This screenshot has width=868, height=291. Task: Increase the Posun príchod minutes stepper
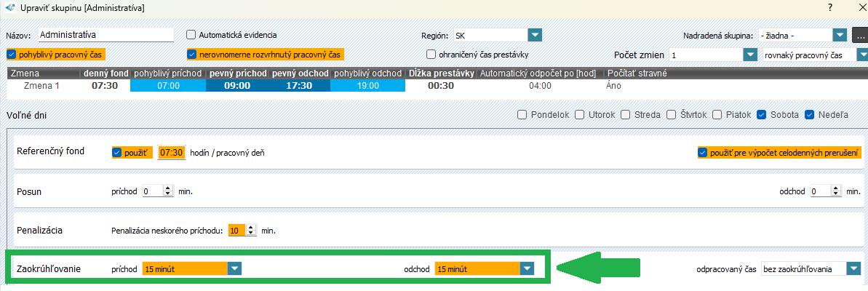[x=169, y=188]
